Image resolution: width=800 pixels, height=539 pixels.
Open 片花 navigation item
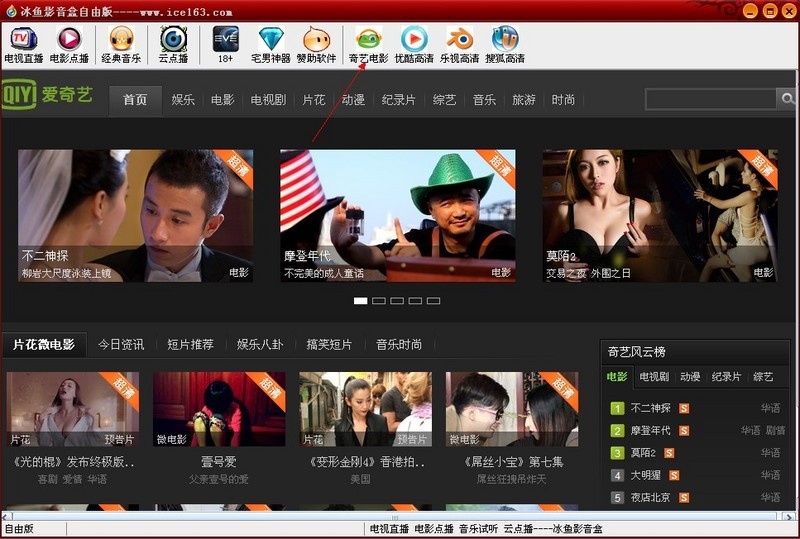pos(314,100)
